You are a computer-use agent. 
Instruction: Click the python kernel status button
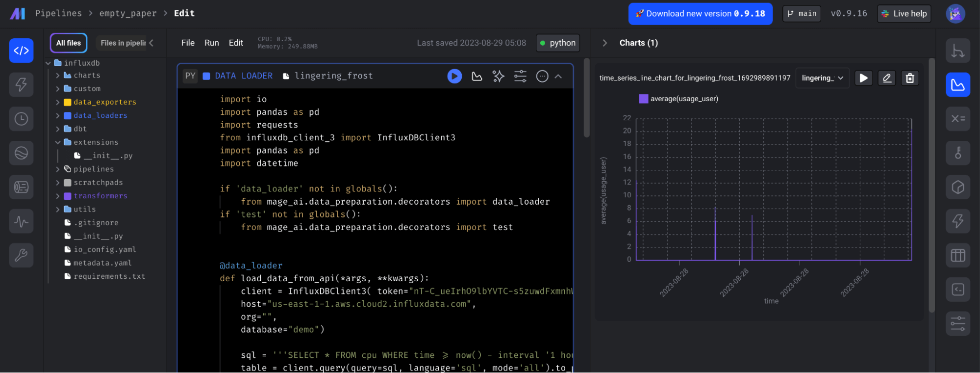pyautogui.click(x=558, y=43)
